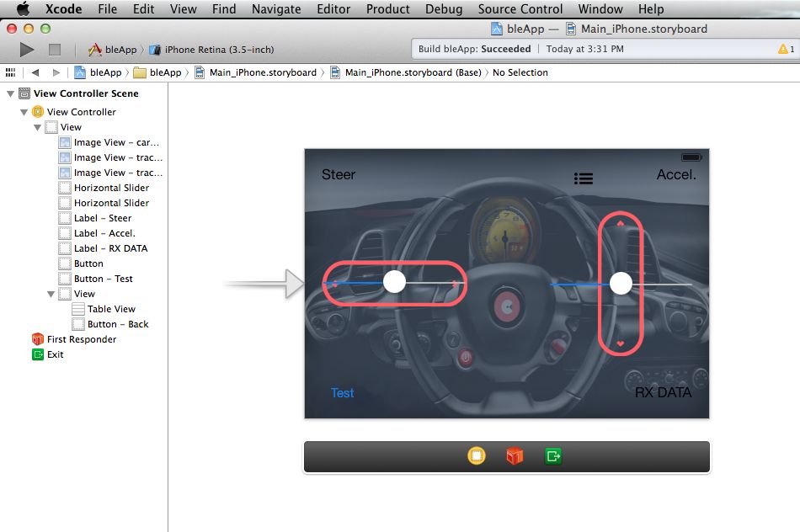Click the blue Test button on canvas
This screenshot has width=800, height=532.
pyautogui.click(x=342, y=393)
